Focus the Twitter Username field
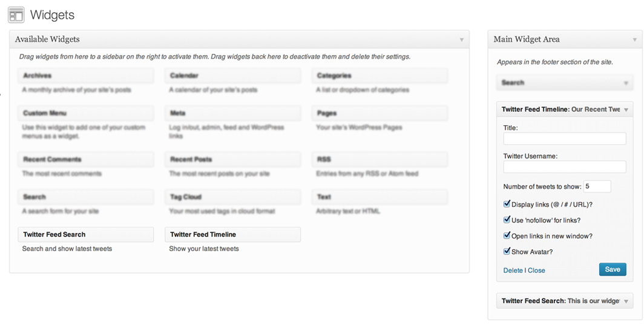Viewport: 644px width, 334px height. (564, 166)
